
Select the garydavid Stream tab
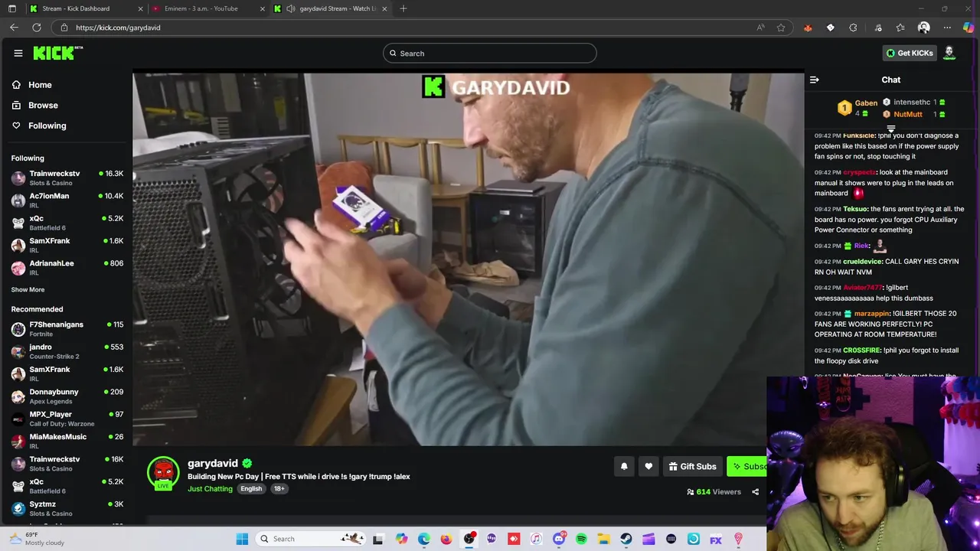[x=330, y=8]
